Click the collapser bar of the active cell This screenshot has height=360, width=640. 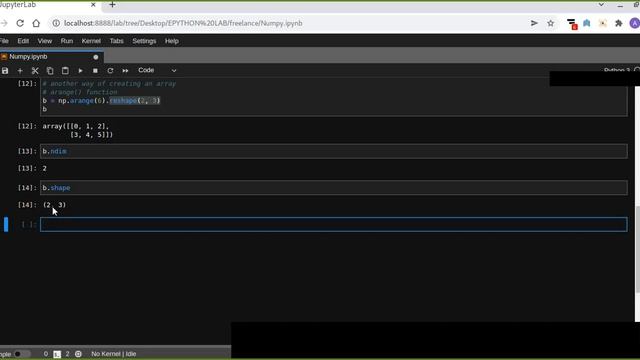(6, 224)
